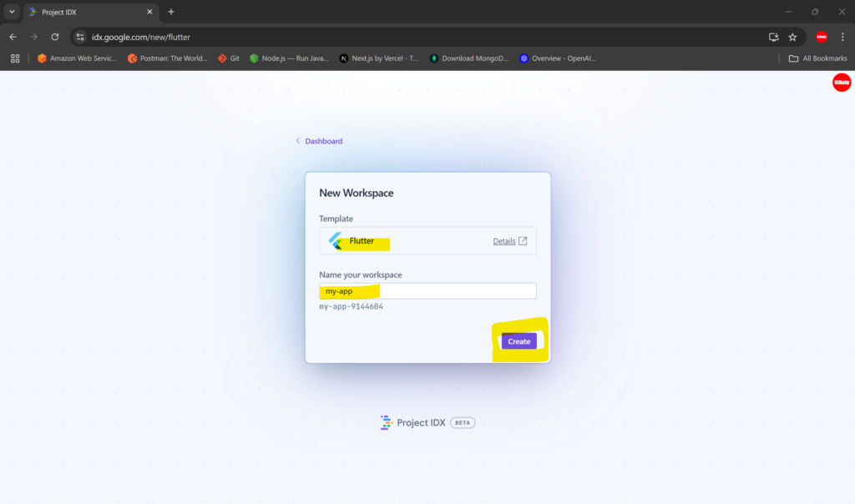The height and width of the screenshot is (504, 855).
Task: Click the 'Name your workspace' label
Action: (x=361, y=275)
